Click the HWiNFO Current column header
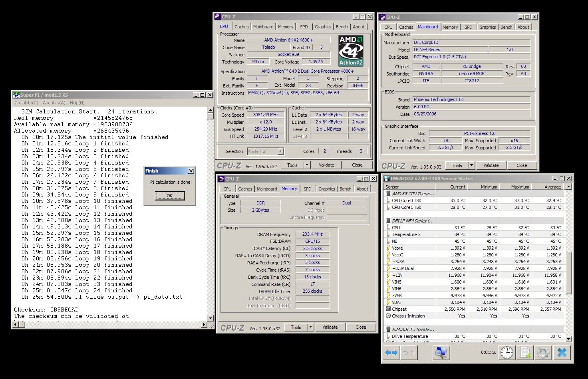Viewport: 588px width, 379px height. pyautogui.click(x=451, y=187)
